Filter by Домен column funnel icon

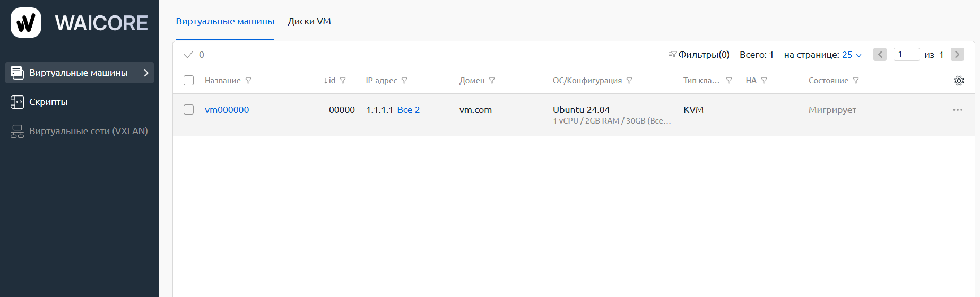[x=492, y=81]
